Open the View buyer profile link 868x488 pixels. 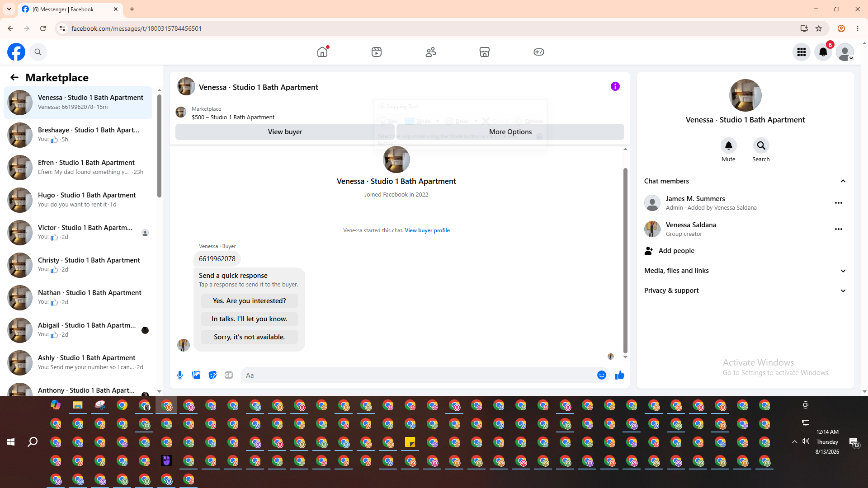pyautogui.click(x=427, y=230)
